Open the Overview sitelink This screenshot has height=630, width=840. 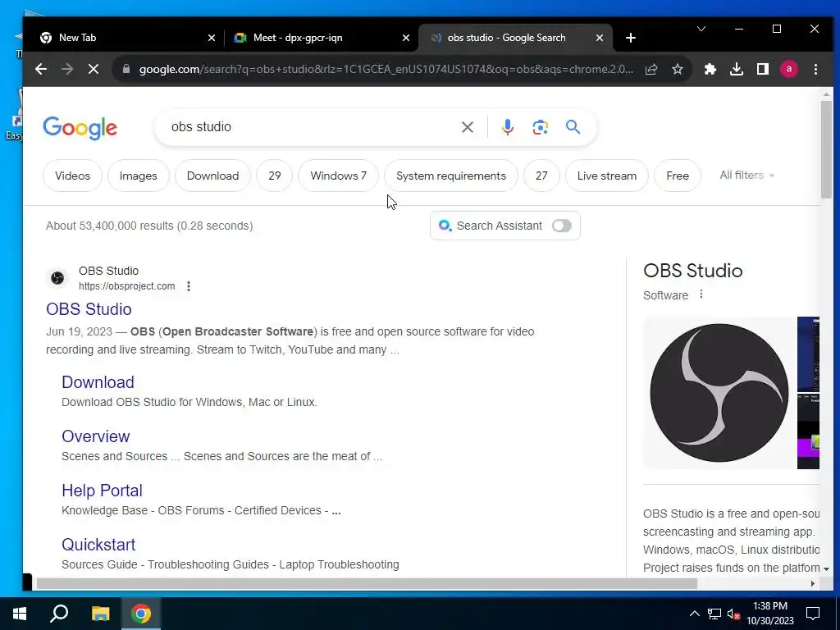coord(96,436)
